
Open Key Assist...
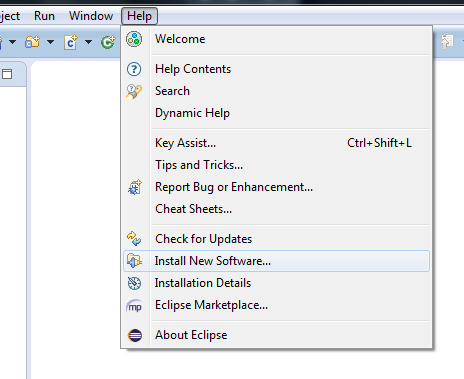point(276,143)
